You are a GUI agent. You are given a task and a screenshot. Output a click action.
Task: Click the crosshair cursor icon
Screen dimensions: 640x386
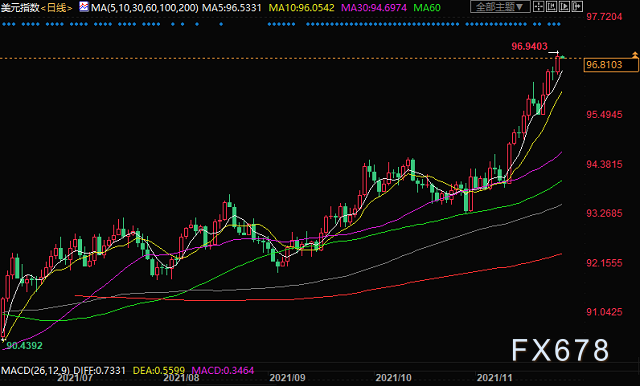[539, 7]
